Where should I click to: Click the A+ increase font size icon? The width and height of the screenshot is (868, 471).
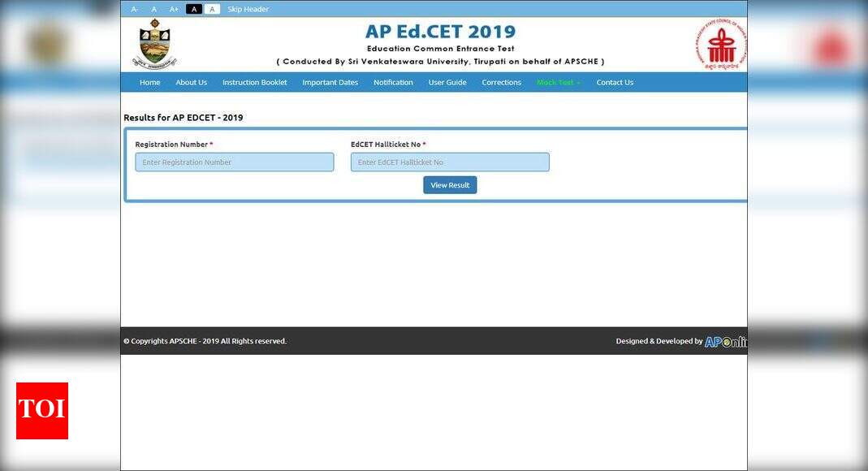(x=174, y=9)
